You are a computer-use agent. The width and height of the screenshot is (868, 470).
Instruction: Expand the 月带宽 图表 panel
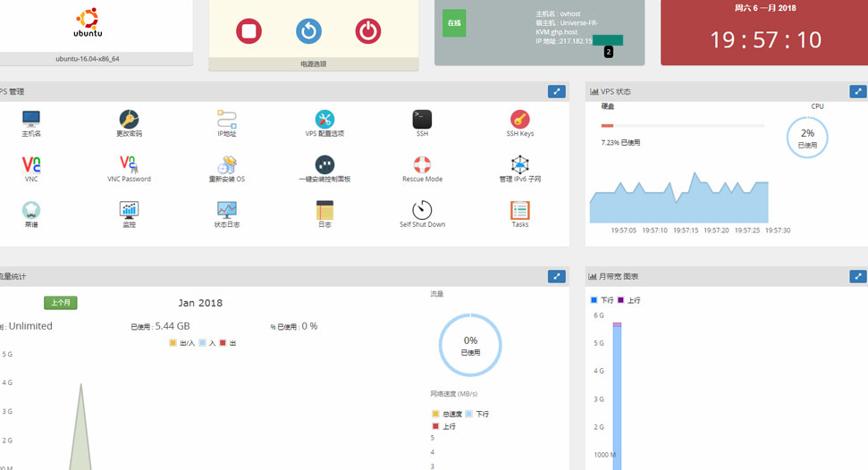(857, 276)
